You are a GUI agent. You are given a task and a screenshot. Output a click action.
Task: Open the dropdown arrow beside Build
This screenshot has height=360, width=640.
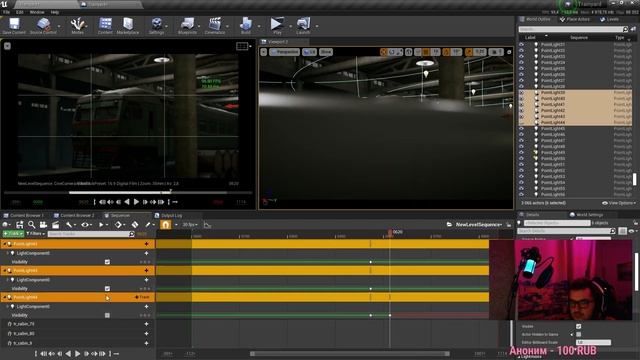(x=259, y=26)
